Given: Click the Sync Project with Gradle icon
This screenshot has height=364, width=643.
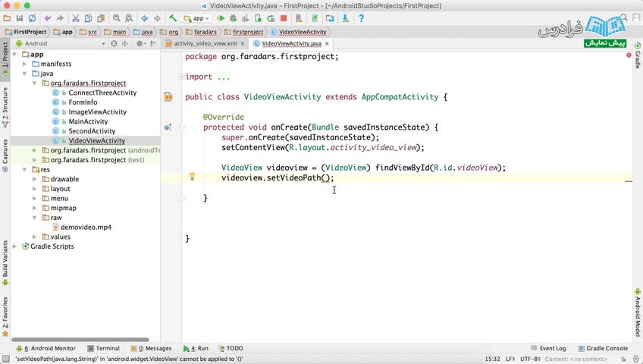Looking at the screenshot, I should [315, 18].
